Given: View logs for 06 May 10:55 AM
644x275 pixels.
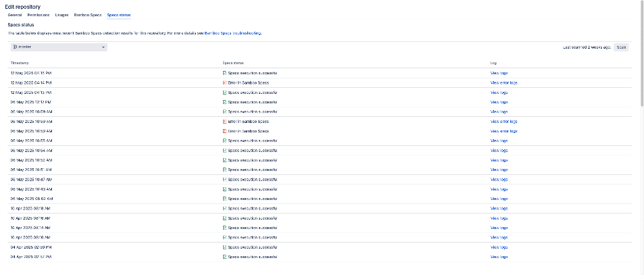Looking at the screenshot, I should click(x=499, y=141).
